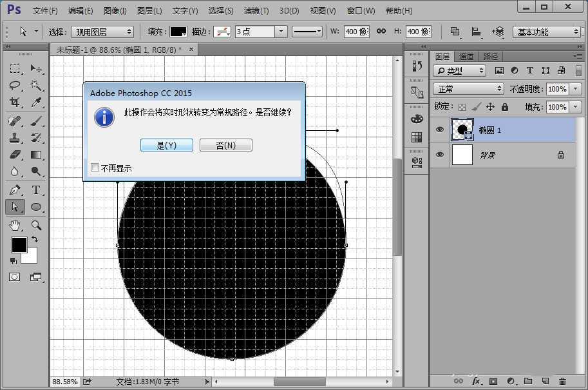
Task: Open the 滤镜(T) menu
Action: pyautogui.click(x=256, y=11)
